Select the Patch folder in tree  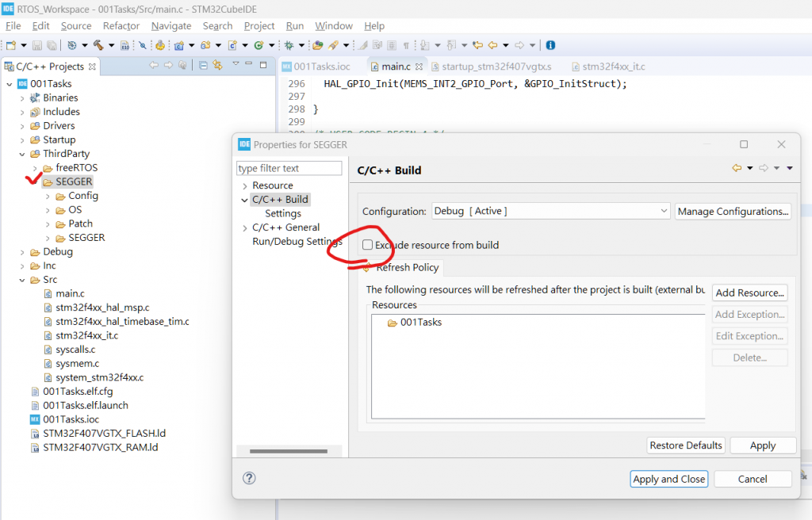click(x=80, y=224)
